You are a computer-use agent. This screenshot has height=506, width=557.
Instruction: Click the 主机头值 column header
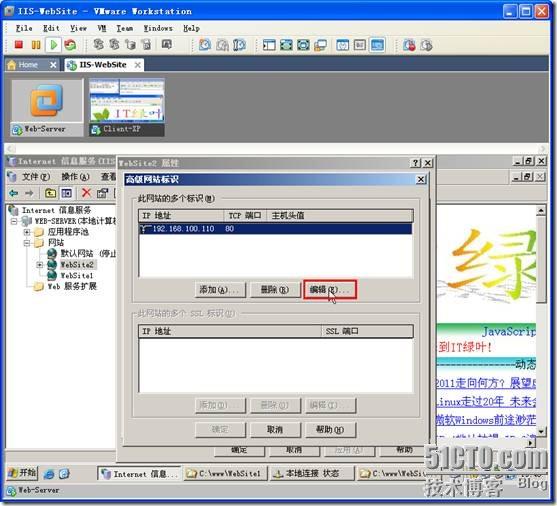[340, 215]
